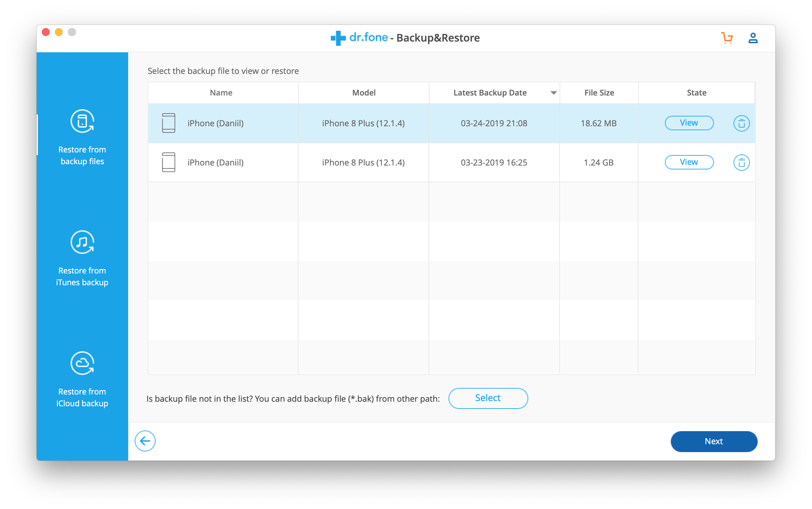Click Next to proceed with selected backup

714,441
